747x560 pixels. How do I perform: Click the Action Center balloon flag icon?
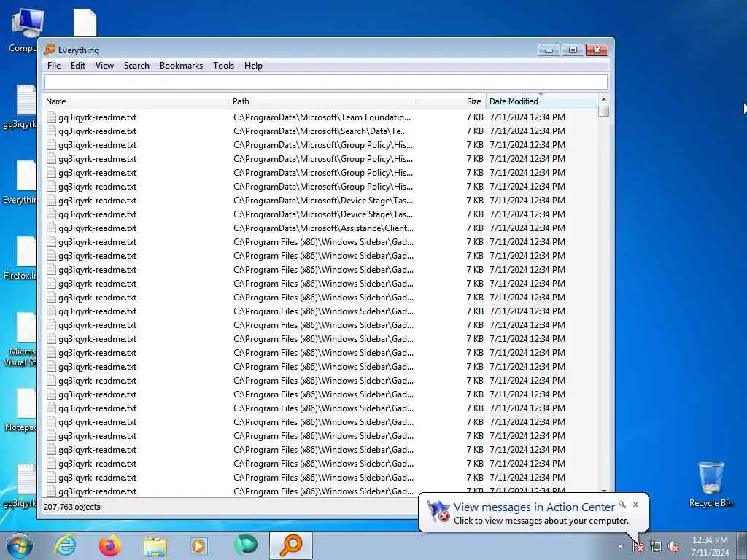[x=438, y=511]
